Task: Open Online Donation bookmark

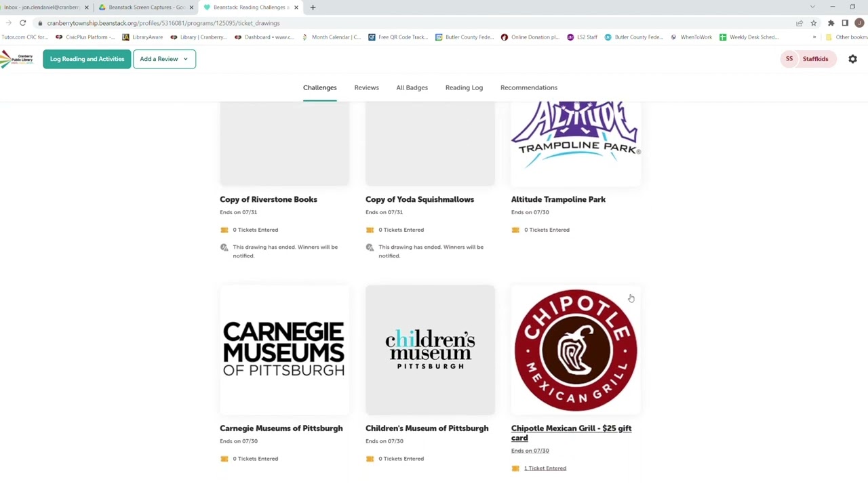Action: pyautogui.click(x=530, y=37)
